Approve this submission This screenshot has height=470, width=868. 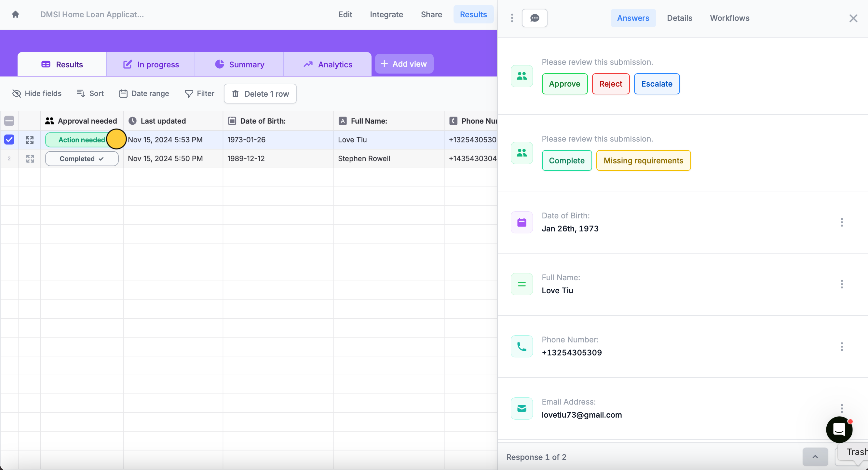(564, 84)
